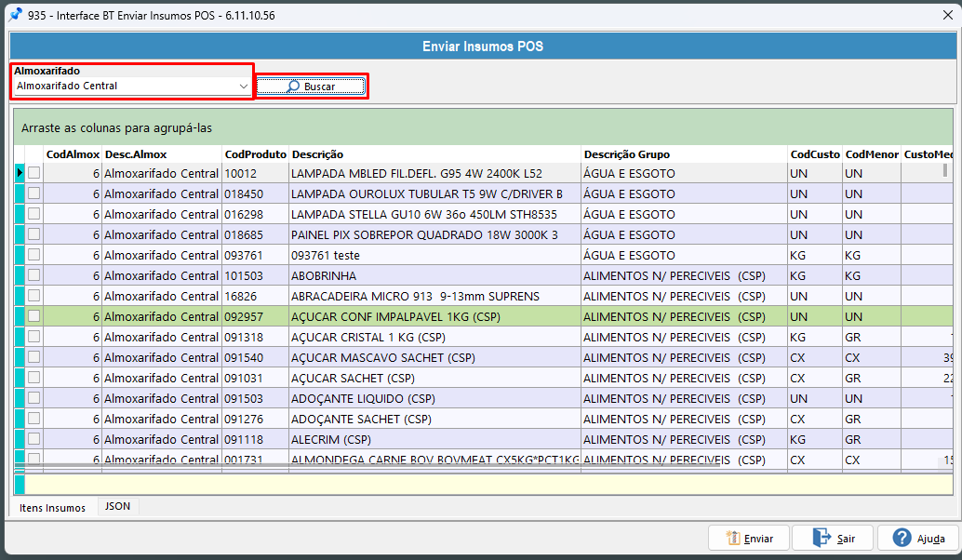Image resolution: width=962 pixels, height=560 pixels.
Task: Sort by the Desc.Almox column header
Action: coord(162,154)
